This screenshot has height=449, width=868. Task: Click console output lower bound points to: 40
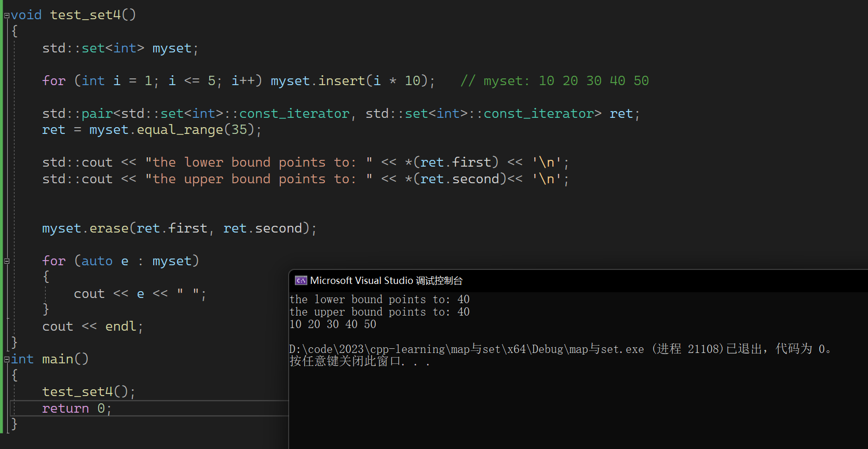[x=379, y=300]
